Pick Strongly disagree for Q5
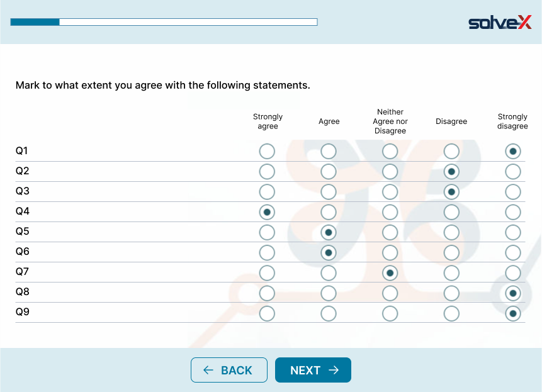This screenshot has height=392, width=542. [x=513, y=232]
